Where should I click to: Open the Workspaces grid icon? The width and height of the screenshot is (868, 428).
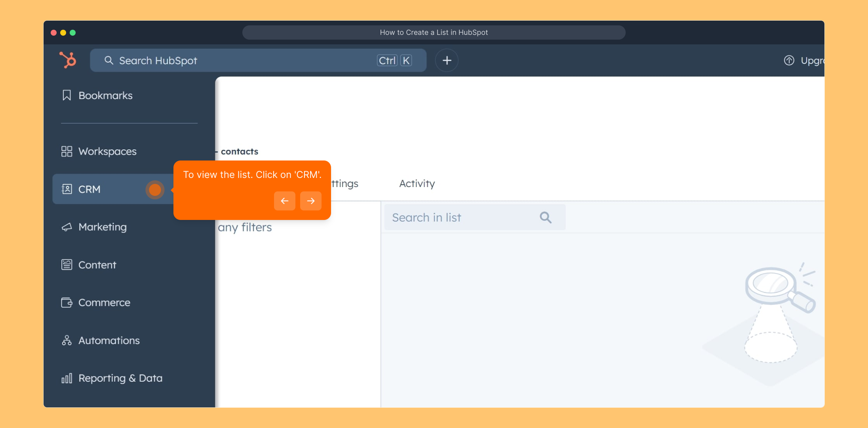click(x=67, y=151)
